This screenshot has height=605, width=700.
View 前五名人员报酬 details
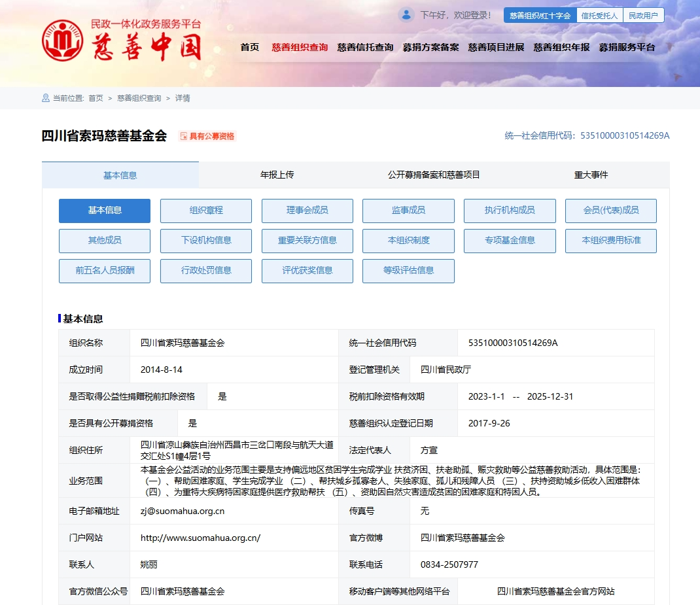105,271
